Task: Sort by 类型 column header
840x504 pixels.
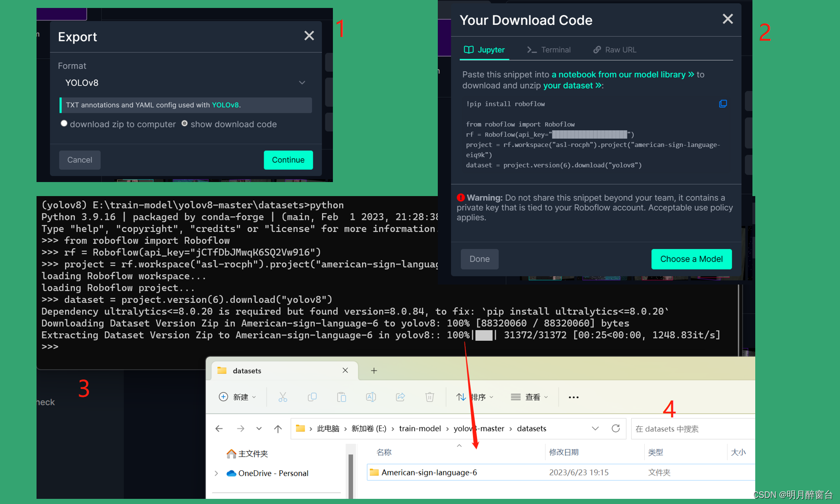Action: point(656,452)
